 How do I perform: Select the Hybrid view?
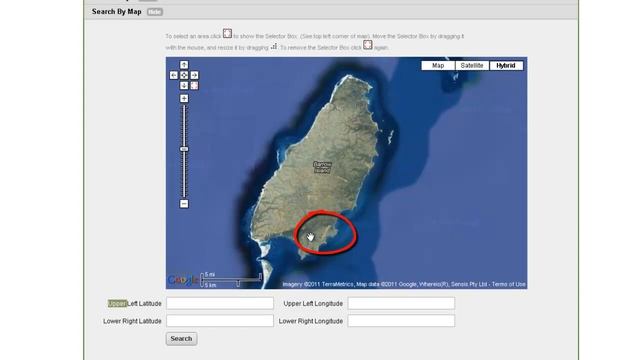point(506,65)
